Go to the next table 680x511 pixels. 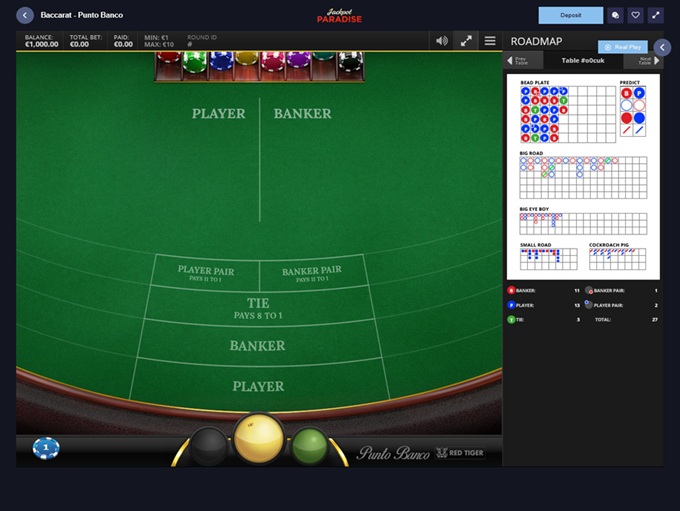pos(648,61)
